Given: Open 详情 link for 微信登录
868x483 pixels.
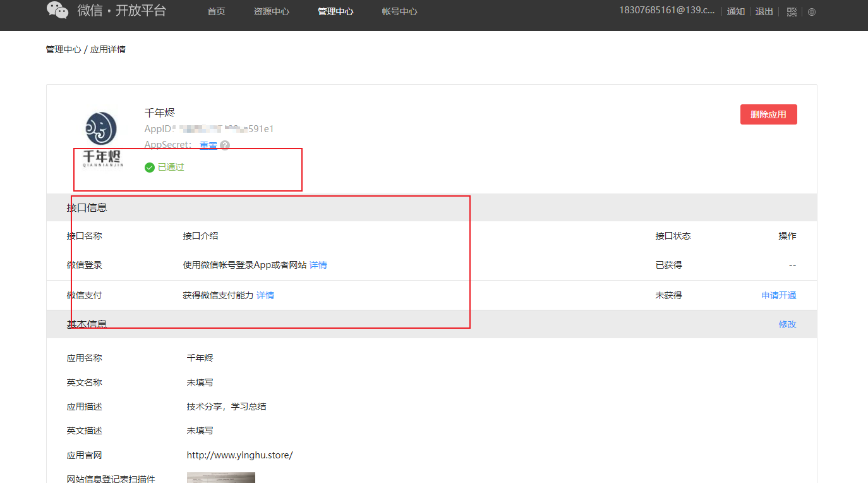Looking at the screenshot, I should pyautogui.click(x=318, y=265).
